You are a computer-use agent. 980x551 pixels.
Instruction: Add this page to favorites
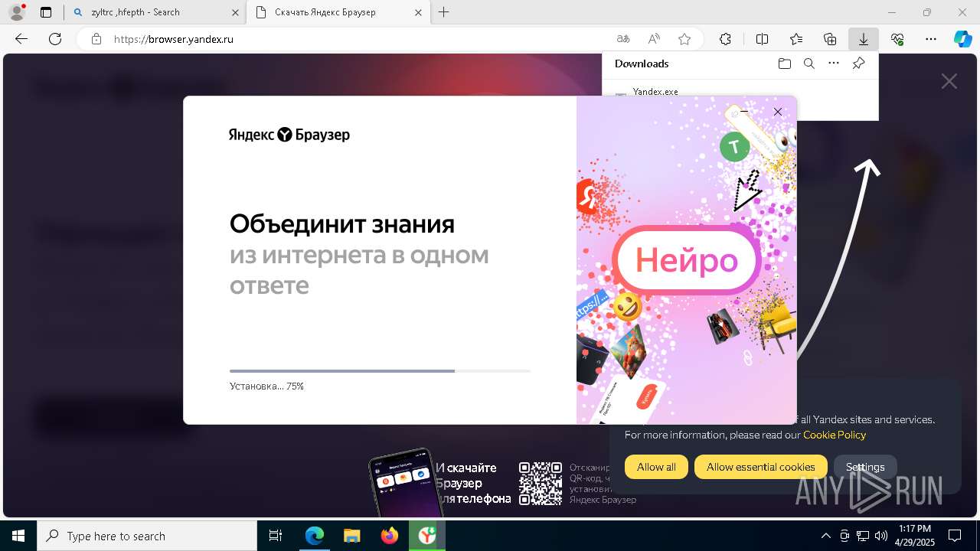tap(684, 39)
